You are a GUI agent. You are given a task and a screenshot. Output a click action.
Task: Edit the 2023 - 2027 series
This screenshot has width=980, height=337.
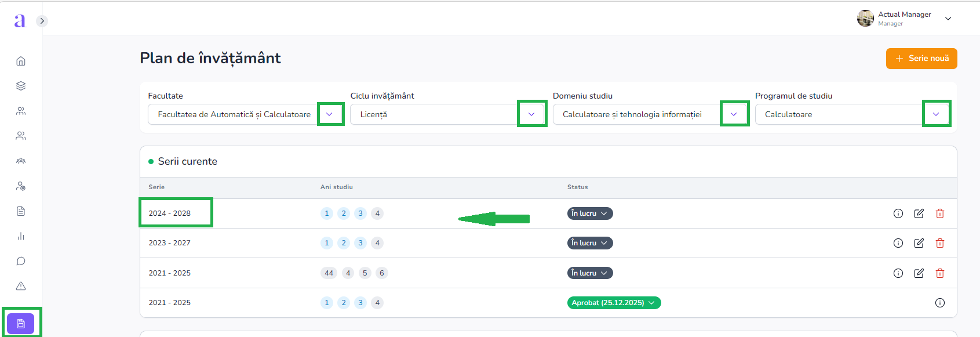(919, 243)
